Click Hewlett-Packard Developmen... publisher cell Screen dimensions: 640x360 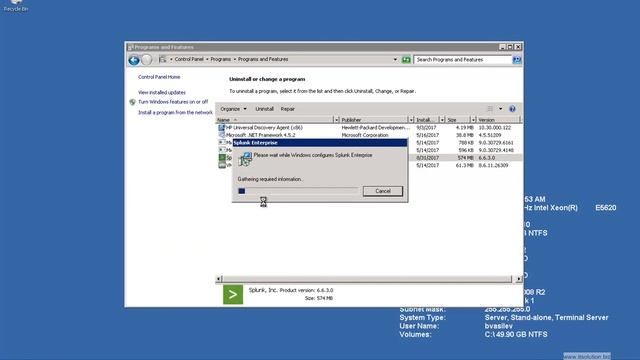[x=375, y=127]
